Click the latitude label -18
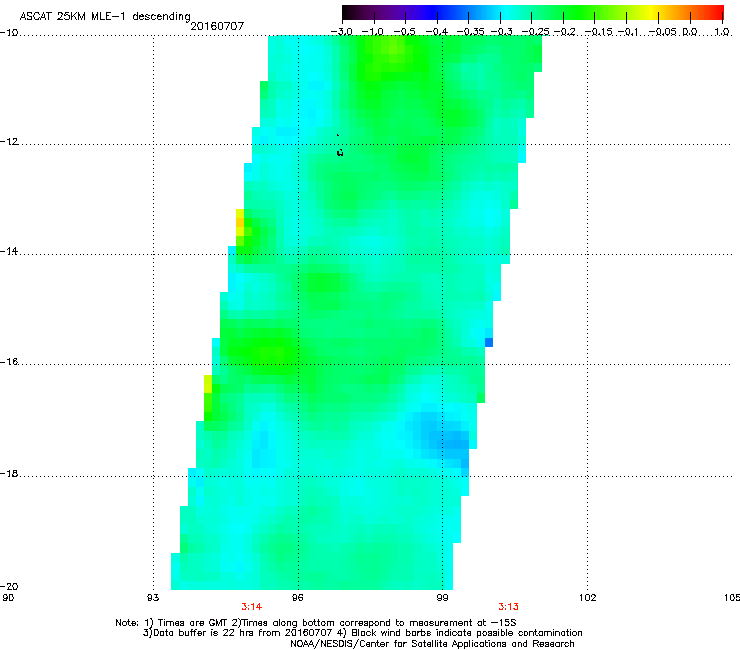This screenshot has width=740, height=650. pos(9,473)
